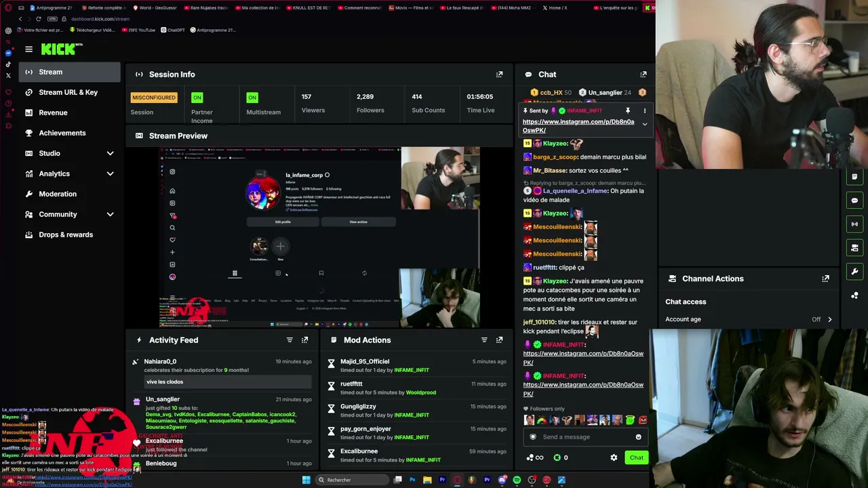
Task: Open chat settings gear
Action: coord(614,457)
